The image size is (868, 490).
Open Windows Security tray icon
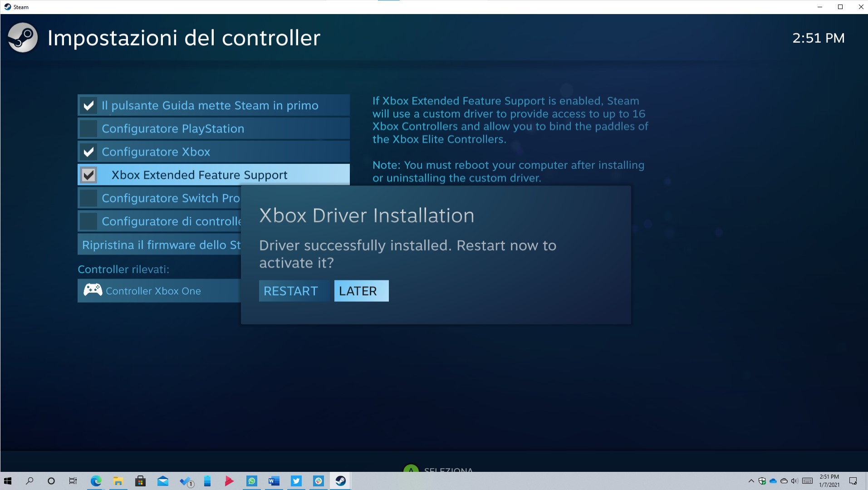[x=762, y=481]
